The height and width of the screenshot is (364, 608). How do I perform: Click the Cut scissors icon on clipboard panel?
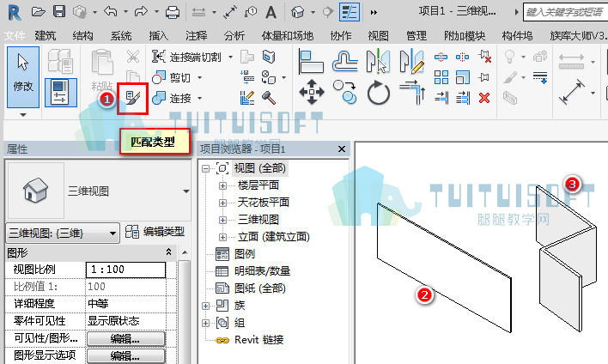click(x=133, y=57)
